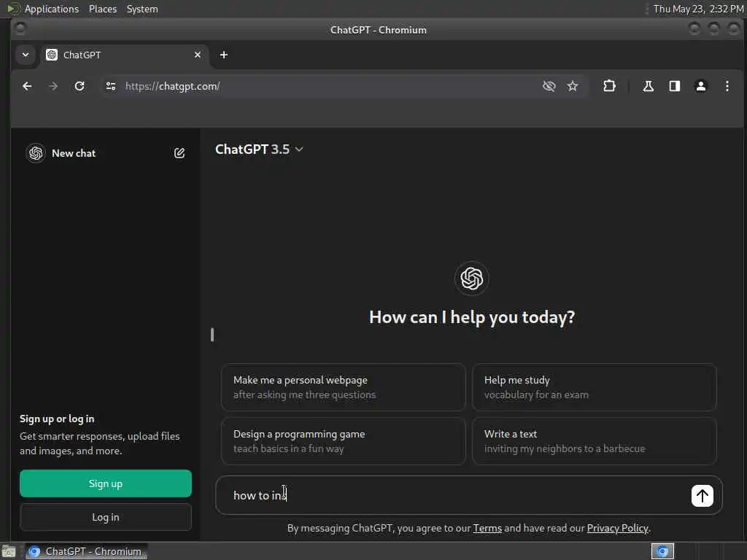747x560 pixels.
Task: Reload the page with the refresh icon
Action: point(80,86)
